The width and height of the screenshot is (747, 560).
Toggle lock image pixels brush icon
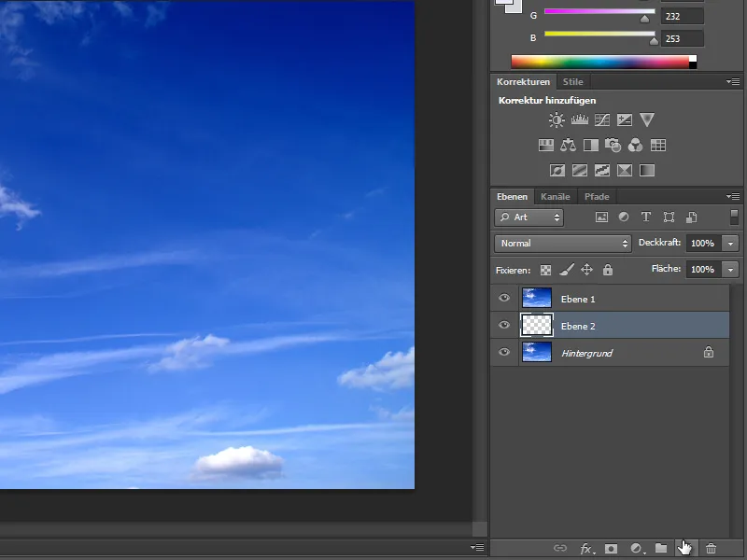(x=567, y=270)
